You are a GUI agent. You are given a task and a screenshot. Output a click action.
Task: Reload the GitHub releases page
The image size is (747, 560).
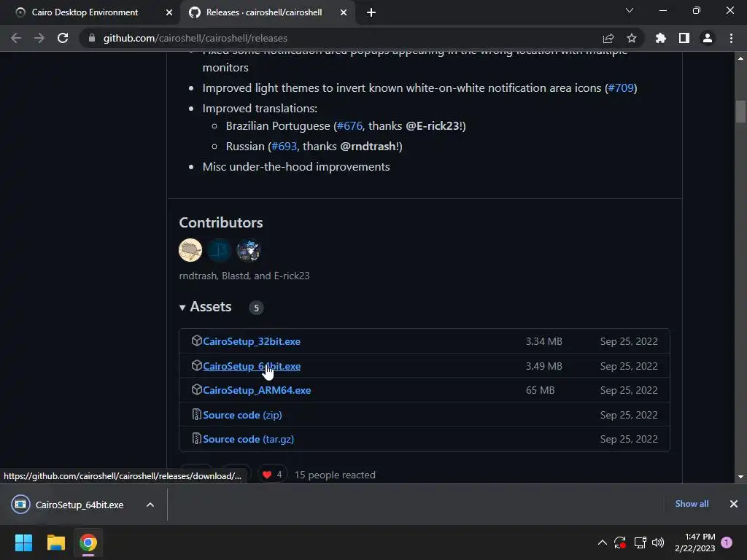click(63, 38)
